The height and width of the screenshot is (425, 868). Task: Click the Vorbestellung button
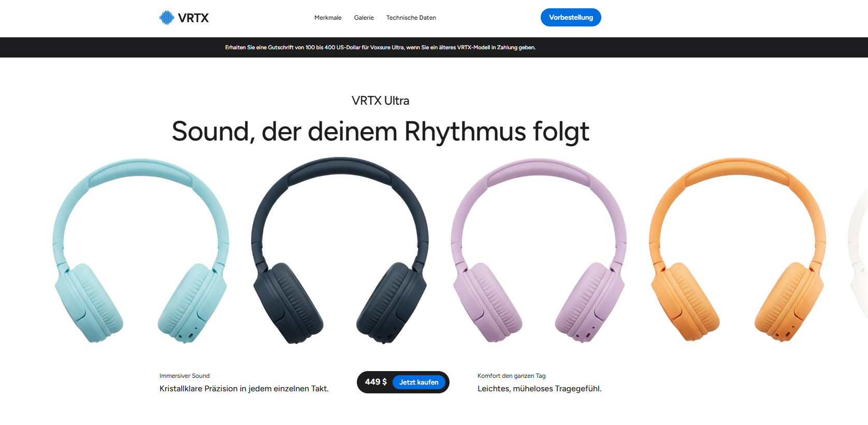pos(571,18)
